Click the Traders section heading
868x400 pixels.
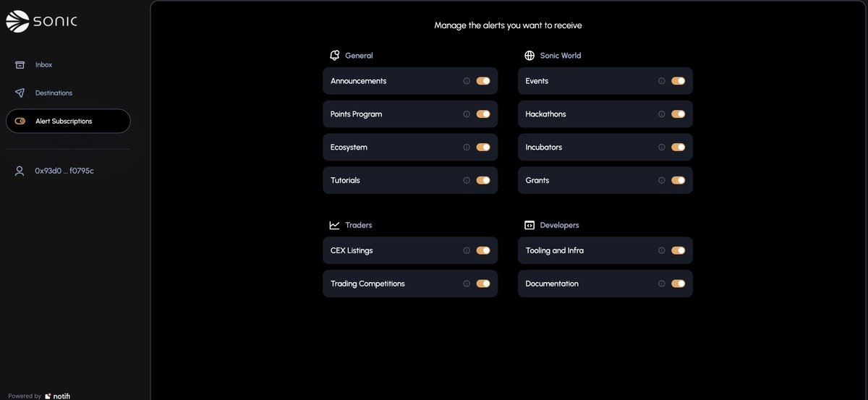(359, 226)
